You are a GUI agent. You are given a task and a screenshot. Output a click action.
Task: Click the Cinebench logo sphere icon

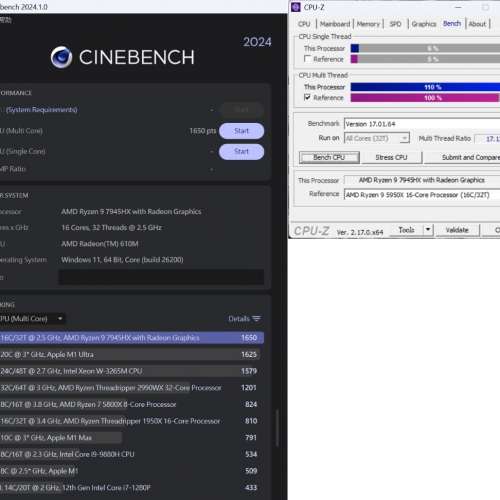point(61,57)
